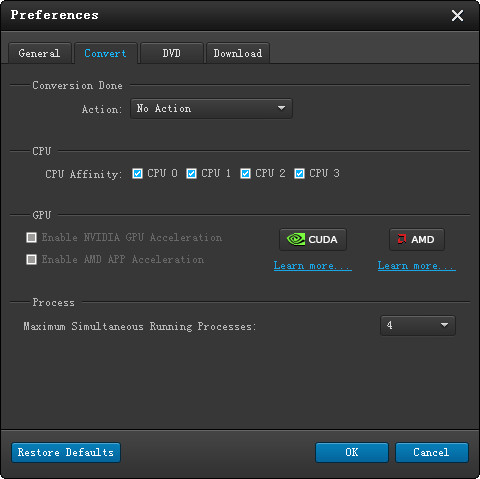The height and width of the screenshot is (479, 480).
Task: Click Restore Defaults button
Action: pos(66,452)
